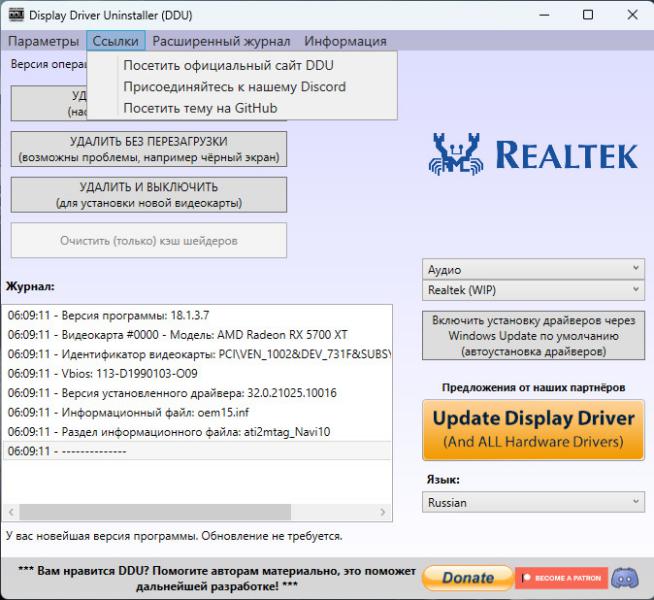Open the Параметры menu

point(43,41)
